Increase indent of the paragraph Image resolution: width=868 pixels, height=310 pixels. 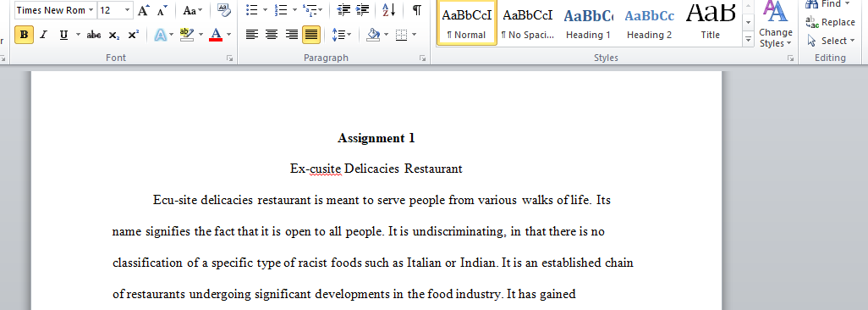tap(363, 10)
